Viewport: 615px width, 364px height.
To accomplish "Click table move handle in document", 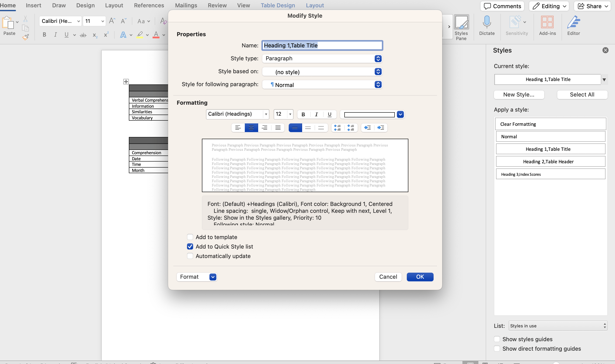I will click(x=126, y=81).
